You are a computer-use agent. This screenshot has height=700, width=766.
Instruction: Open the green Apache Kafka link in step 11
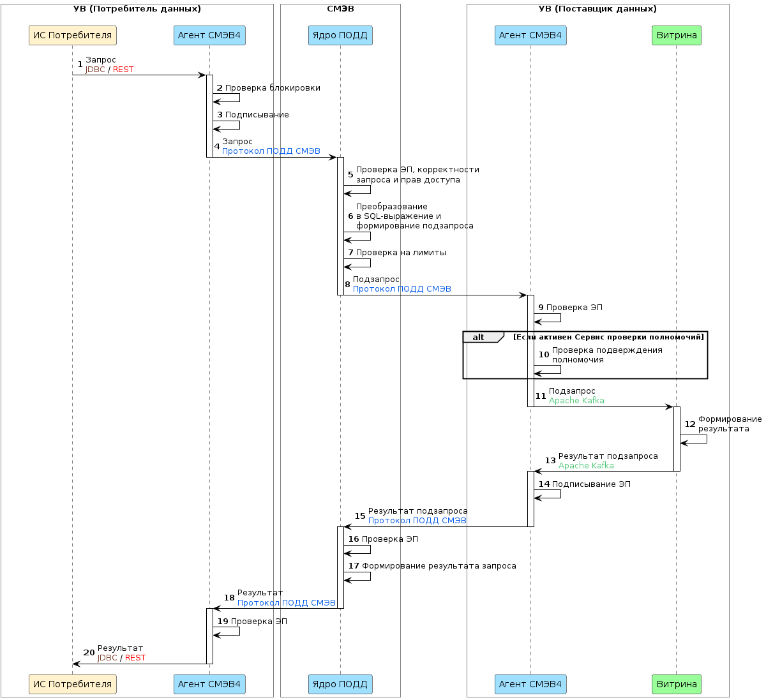tap(576, 401)
